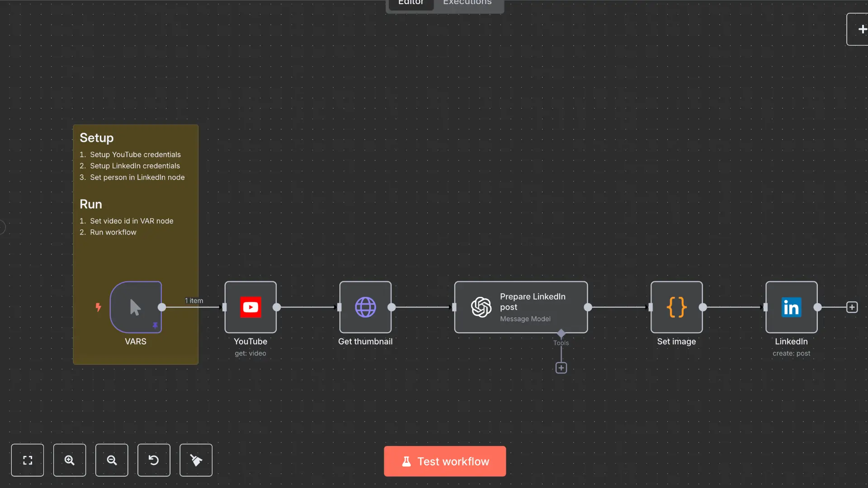Click the zoom out magnifier button
This screenshot has height=488, width=868.
112,460
